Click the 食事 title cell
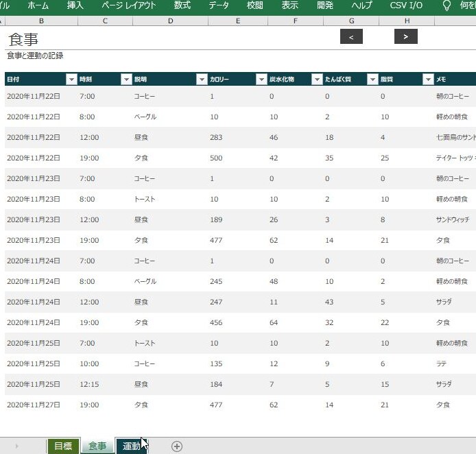The image size is (476, 454). (x=23, y=40)
